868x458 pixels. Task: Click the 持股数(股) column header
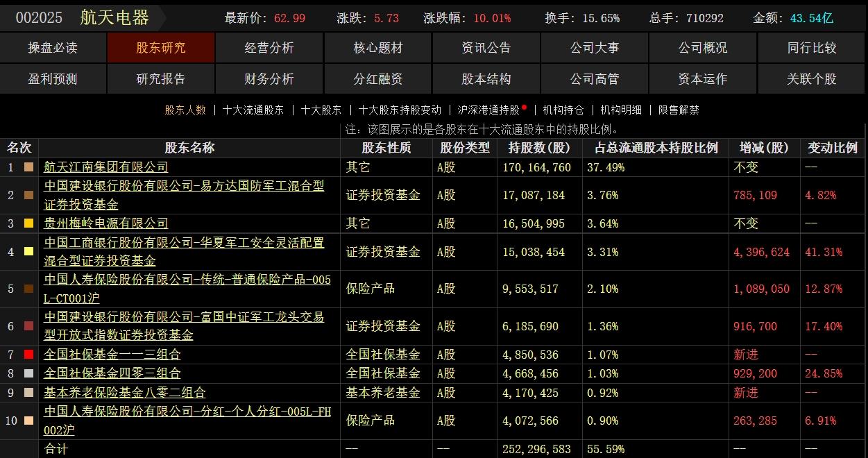pos(539,148)
